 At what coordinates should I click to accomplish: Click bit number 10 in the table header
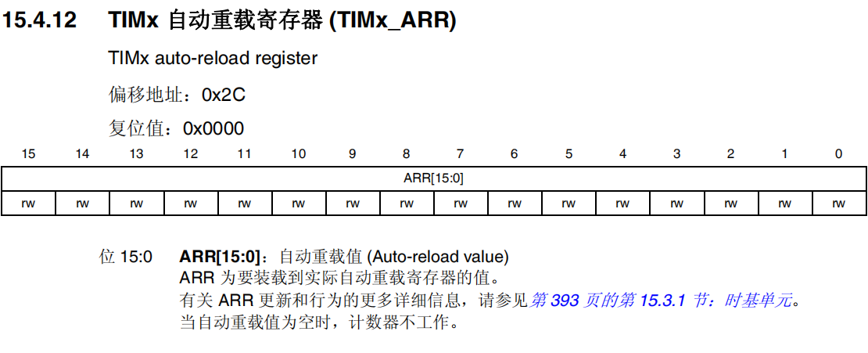[299, 154]
